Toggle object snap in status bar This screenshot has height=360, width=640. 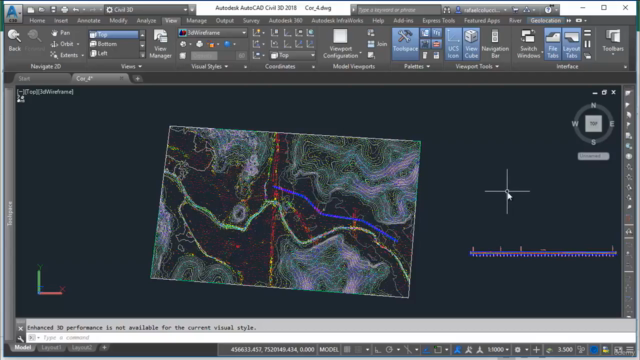tap(438, 349)
